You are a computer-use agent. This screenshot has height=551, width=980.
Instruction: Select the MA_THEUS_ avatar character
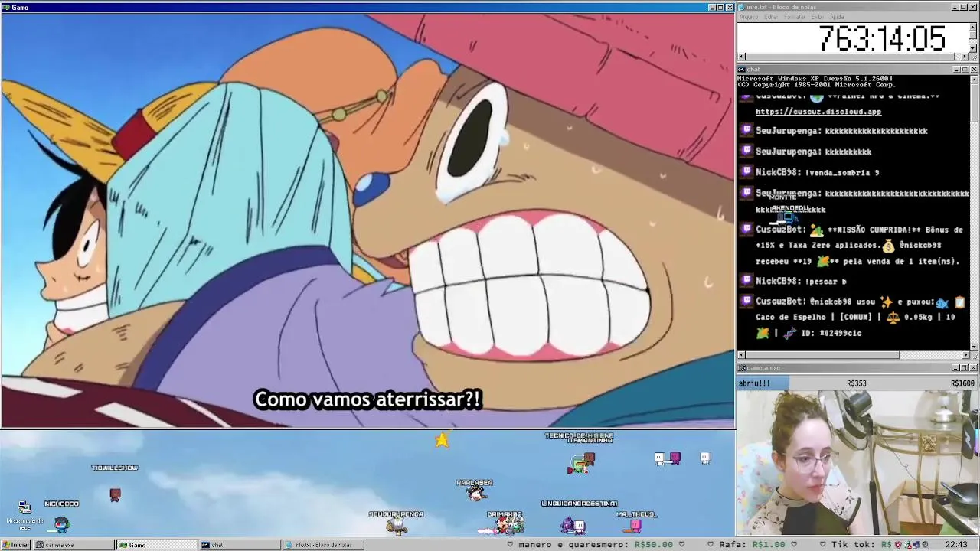[635, 525]
